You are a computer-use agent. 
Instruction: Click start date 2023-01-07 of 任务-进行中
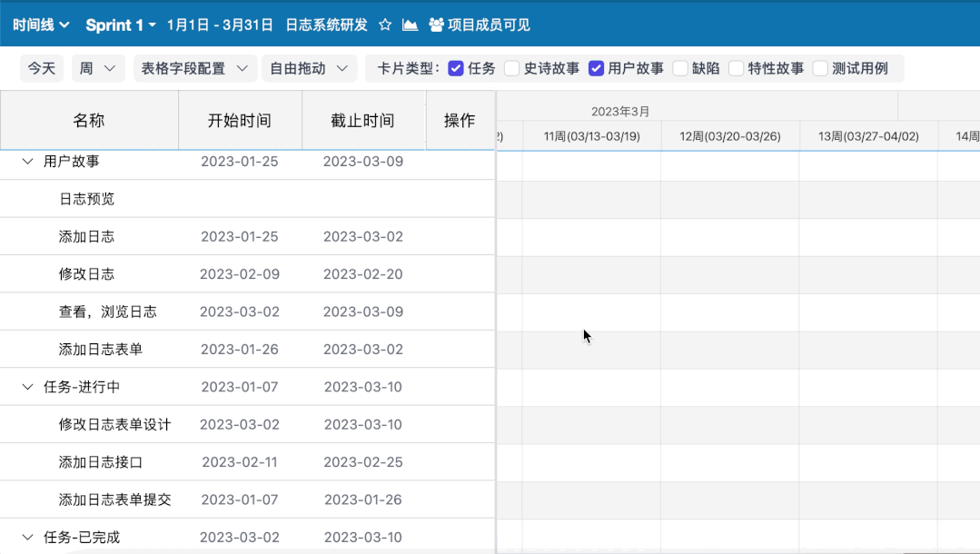(240, 387)
